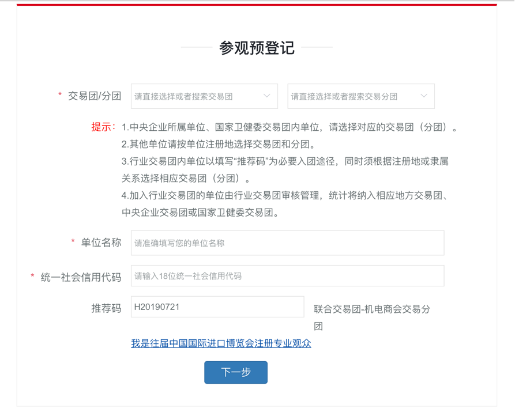Open the 我是往届中国国际进口博览会注册专业观众 link
The width and height of the screenshot is (515, 420).
click(221, 343)
